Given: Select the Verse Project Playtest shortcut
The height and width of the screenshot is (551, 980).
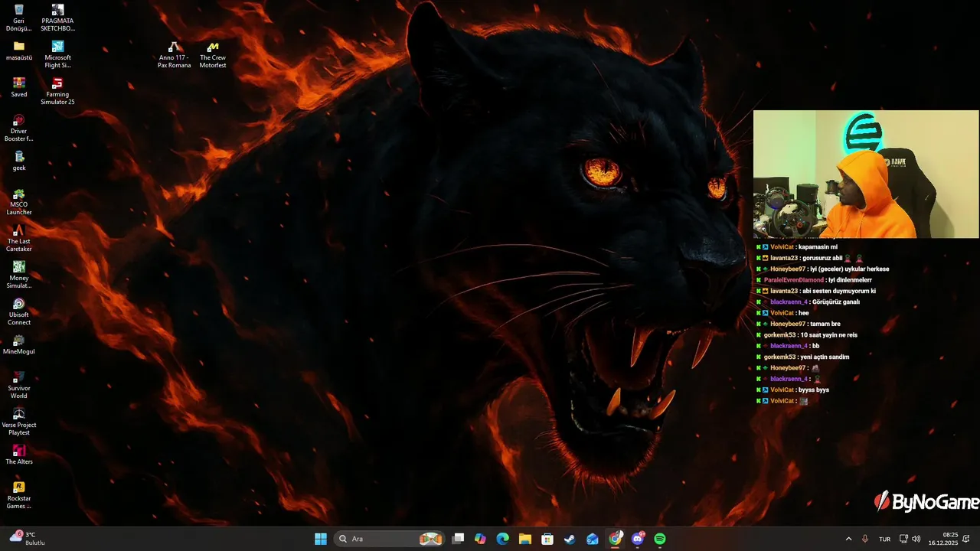Looking at the screenshot, I should coord(19,422).
